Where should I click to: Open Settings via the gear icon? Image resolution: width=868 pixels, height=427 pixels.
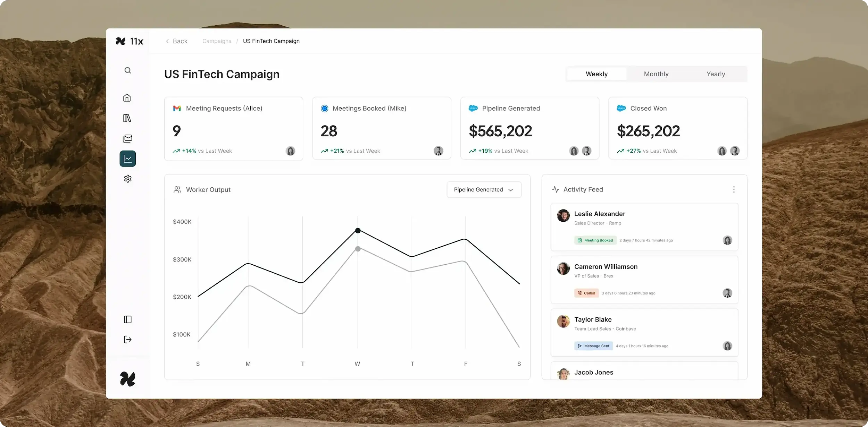coord(127,179)
